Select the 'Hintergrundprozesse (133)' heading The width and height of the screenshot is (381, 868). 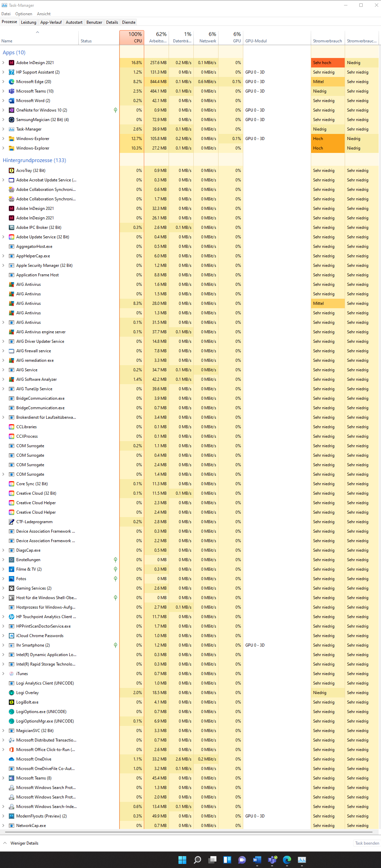(x=35, y=160)
